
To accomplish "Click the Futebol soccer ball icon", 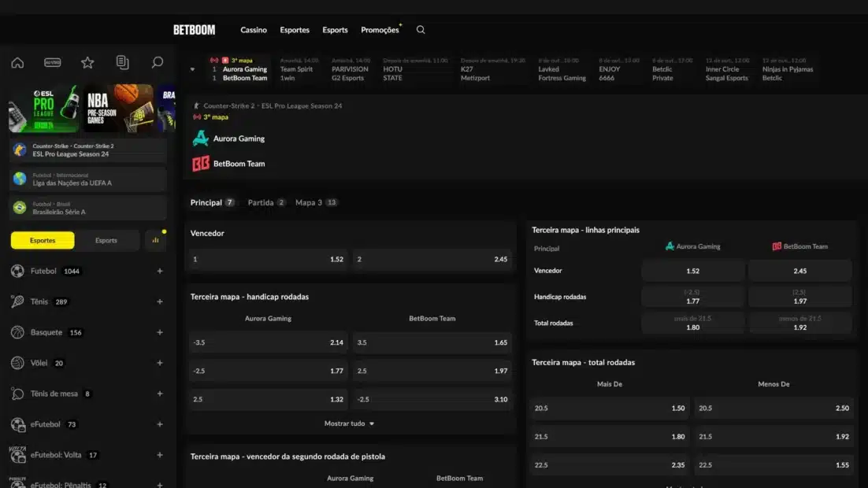I will (17, 271).
